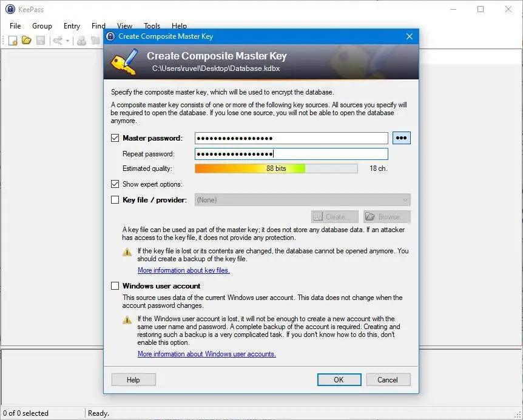Screen dimensions: 523x420
Task: Open the Help menu in menu bar
Action: pyautogui.click(x=179, y=26)
